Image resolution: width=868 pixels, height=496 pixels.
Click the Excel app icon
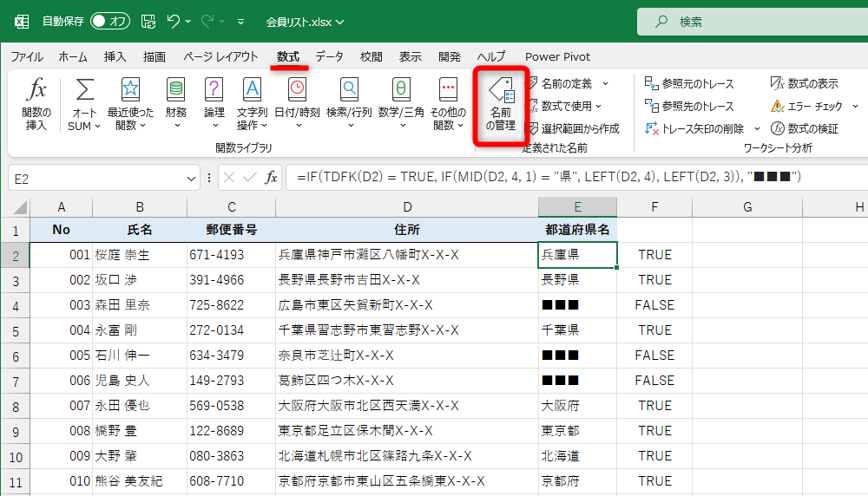point(21,22)
